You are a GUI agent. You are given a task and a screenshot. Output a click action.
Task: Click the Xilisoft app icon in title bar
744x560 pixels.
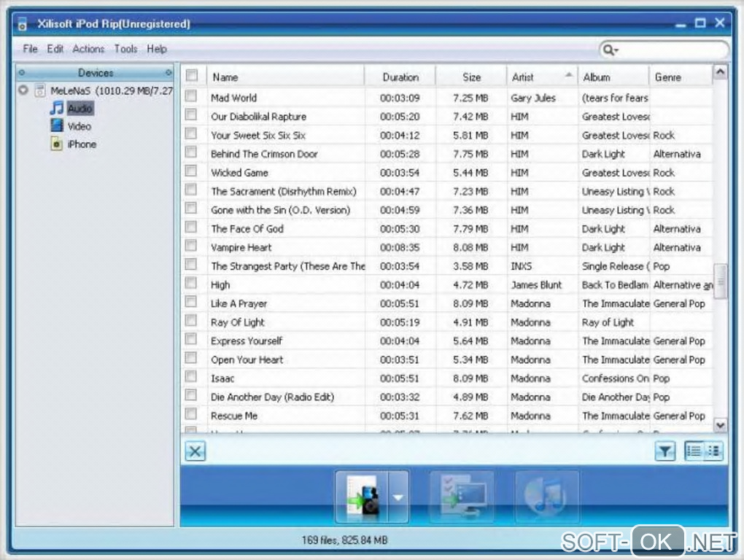click(22, 23)
